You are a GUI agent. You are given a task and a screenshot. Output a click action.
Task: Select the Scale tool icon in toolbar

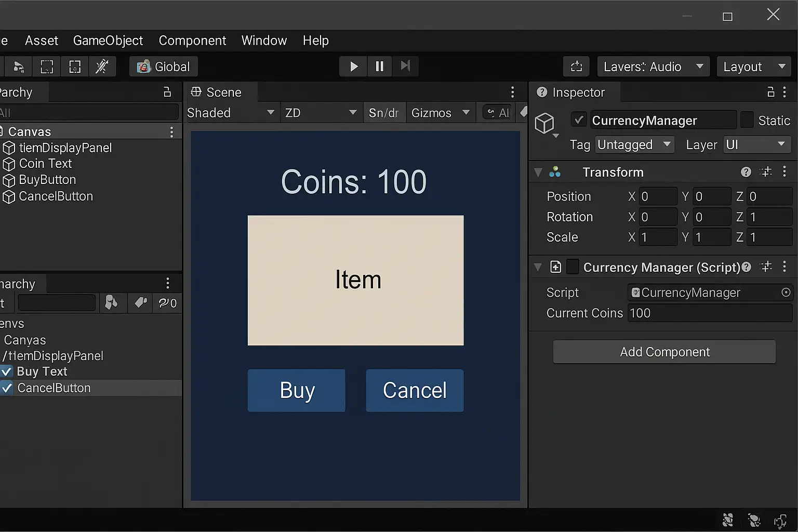tap(19, 66)
